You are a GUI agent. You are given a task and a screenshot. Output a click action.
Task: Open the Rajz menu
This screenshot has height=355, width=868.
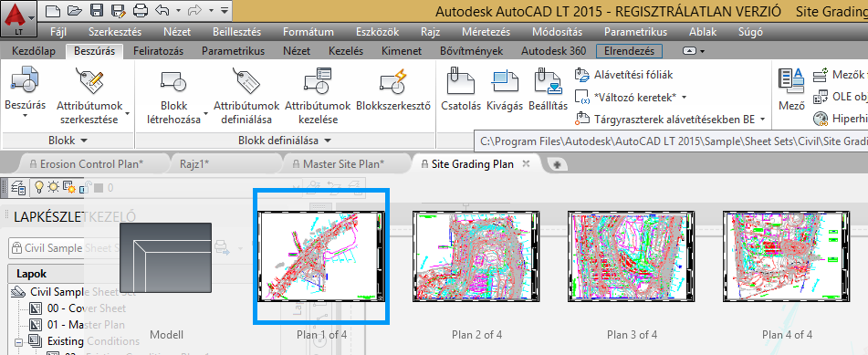(430, 32)
